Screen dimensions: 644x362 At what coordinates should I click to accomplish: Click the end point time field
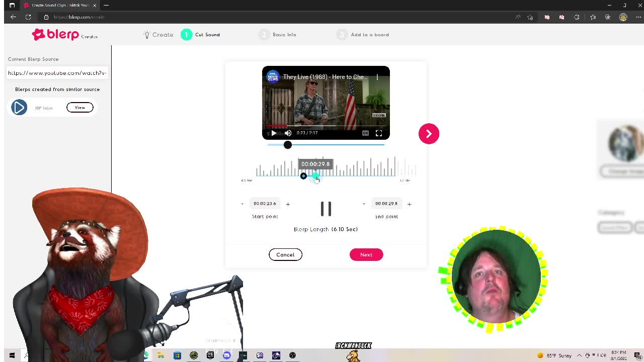click(x=386, y=204)
